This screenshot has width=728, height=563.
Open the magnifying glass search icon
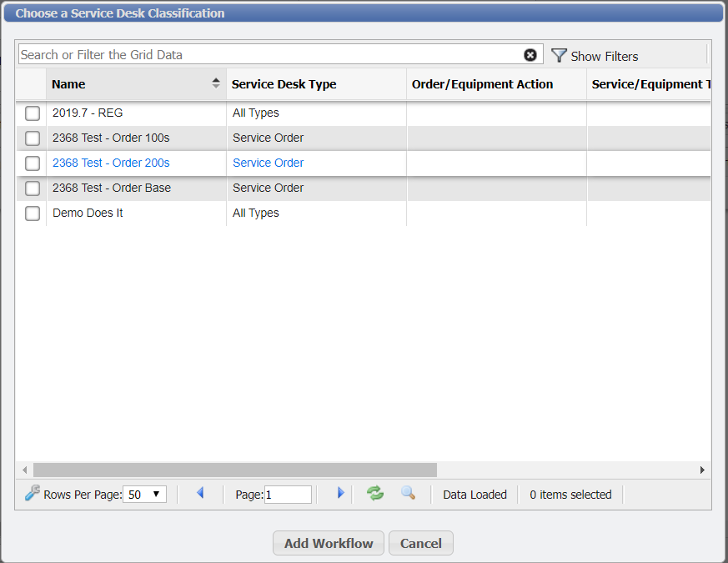click(x=408, y=493)
